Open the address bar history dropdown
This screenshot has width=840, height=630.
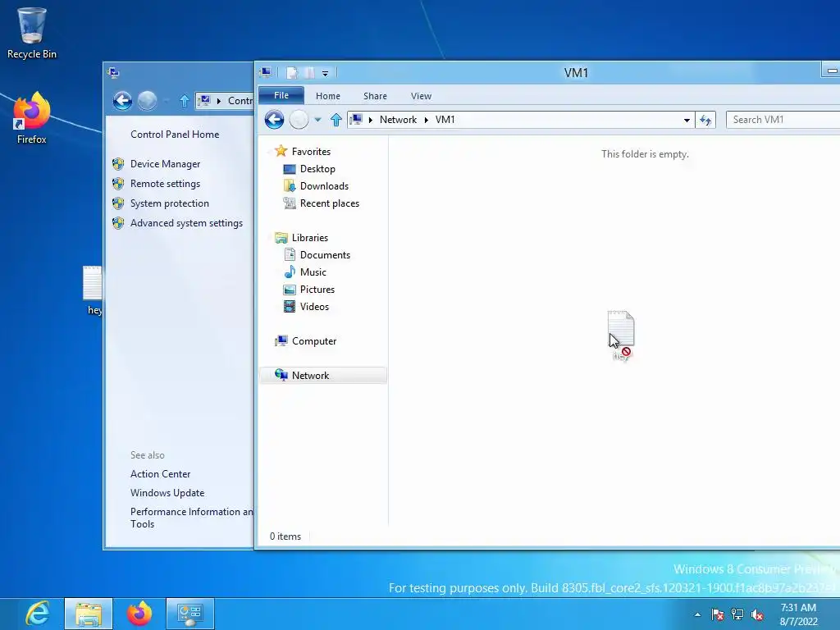pyautogui.click(x=687, y=120)
